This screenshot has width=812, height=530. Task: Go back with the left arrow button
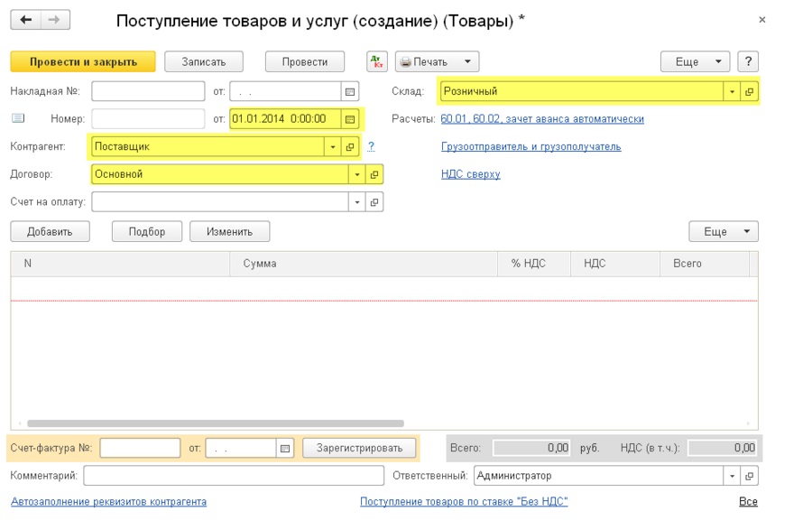[25, 20]
